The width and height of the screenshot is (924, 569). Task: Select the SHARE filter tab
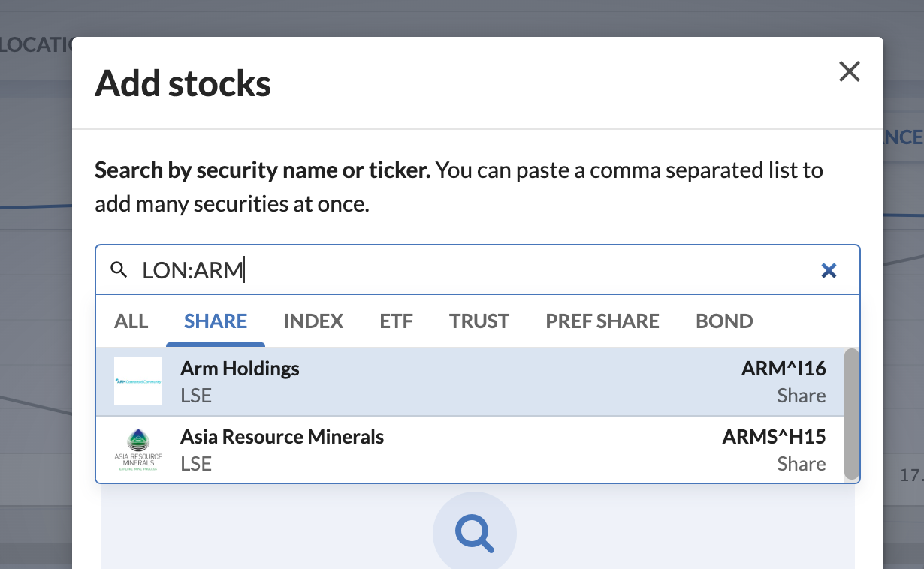[216, 321]
